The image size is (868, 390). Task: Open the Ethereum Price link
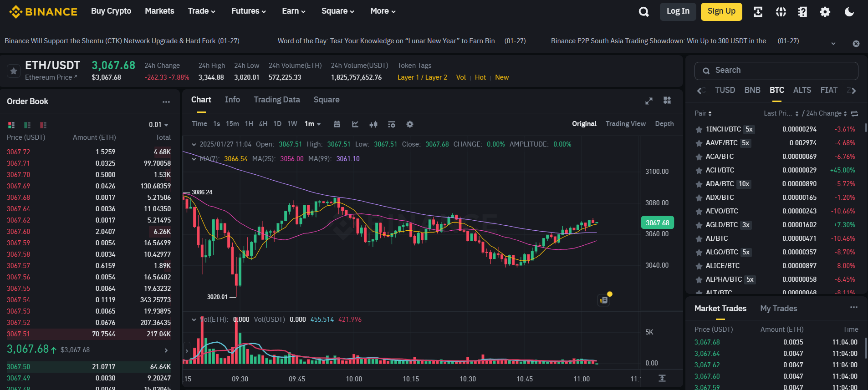click(x=51, y=77)
